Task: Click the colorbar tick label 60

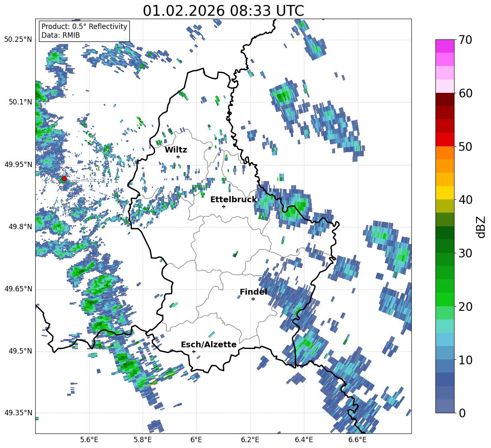Action: tap(465, 93)
